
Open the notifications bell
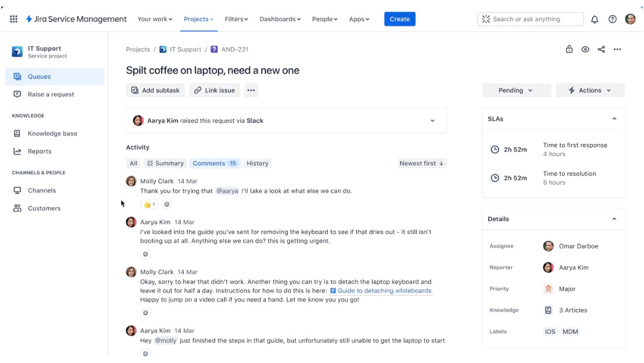[x=595, y=19]
